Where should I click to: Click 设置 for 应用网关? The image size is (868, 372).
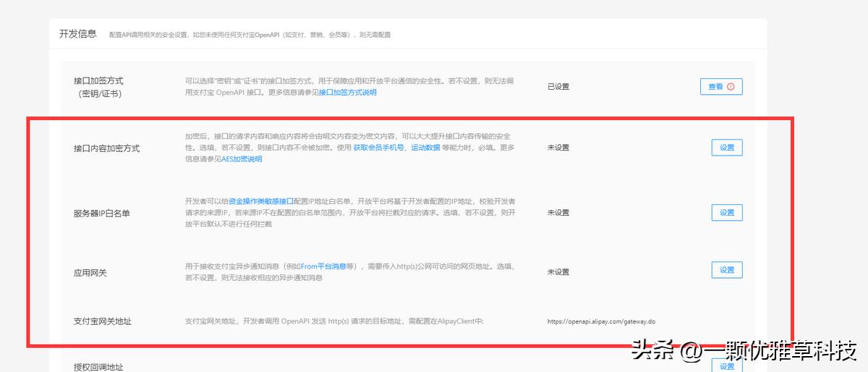click(x=727, y=271)
